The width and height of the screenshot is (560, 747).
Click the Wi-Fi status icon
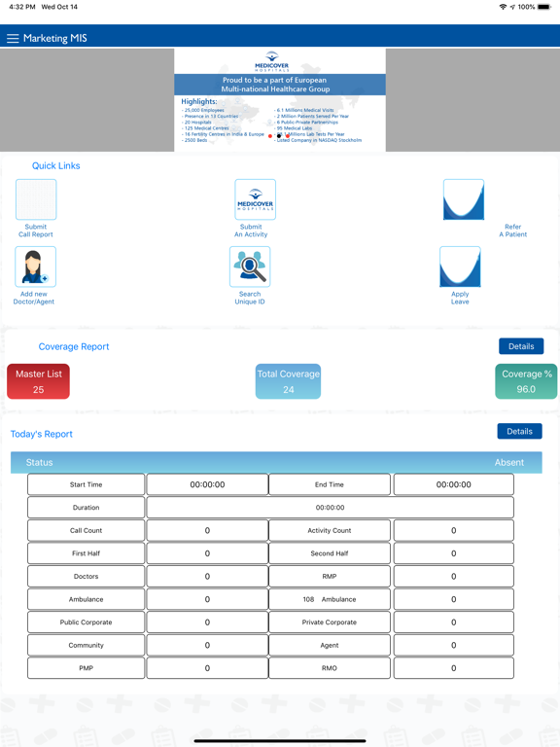point(503,7)
